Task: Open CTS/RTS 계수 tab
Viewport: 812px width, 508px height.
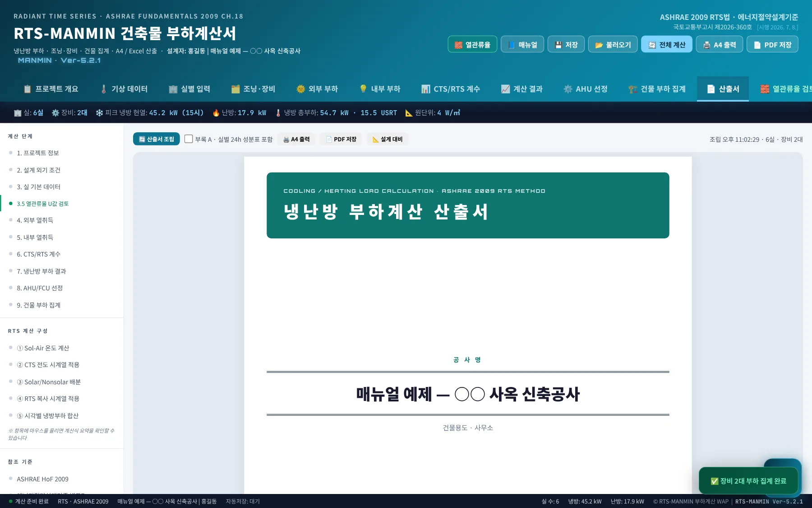Action: (450, 89)
